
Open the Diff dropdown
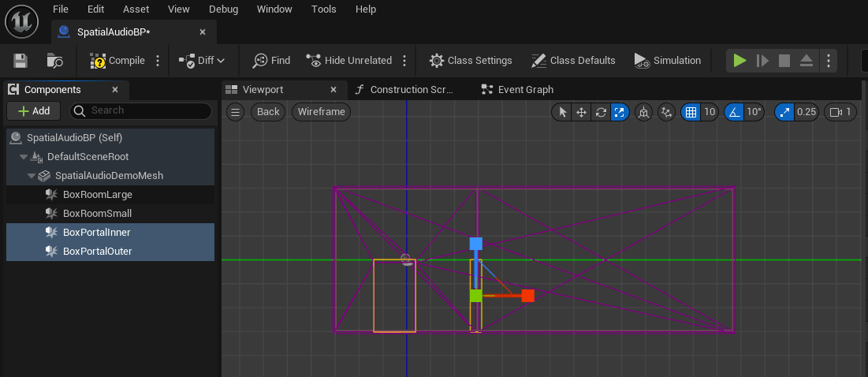[202, 61]
